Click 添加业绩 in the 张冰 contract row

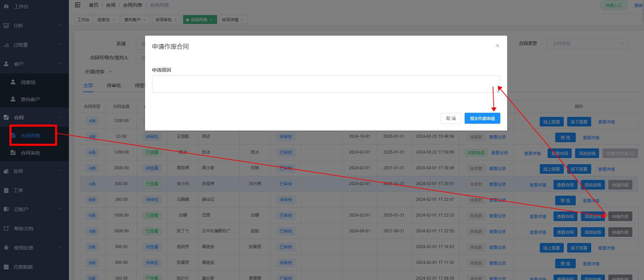587,153
